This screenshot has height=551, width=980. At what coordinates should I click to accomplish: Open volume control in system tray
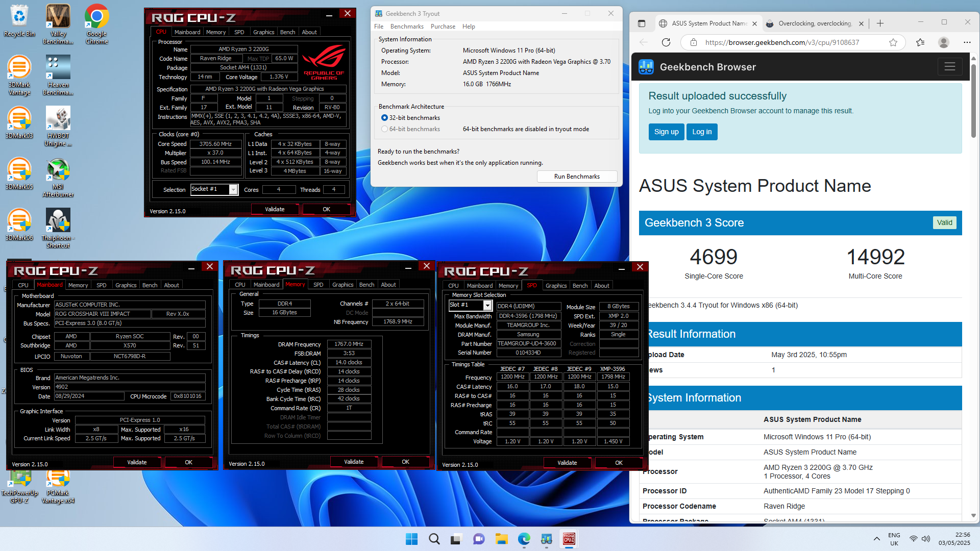(925, 539)
